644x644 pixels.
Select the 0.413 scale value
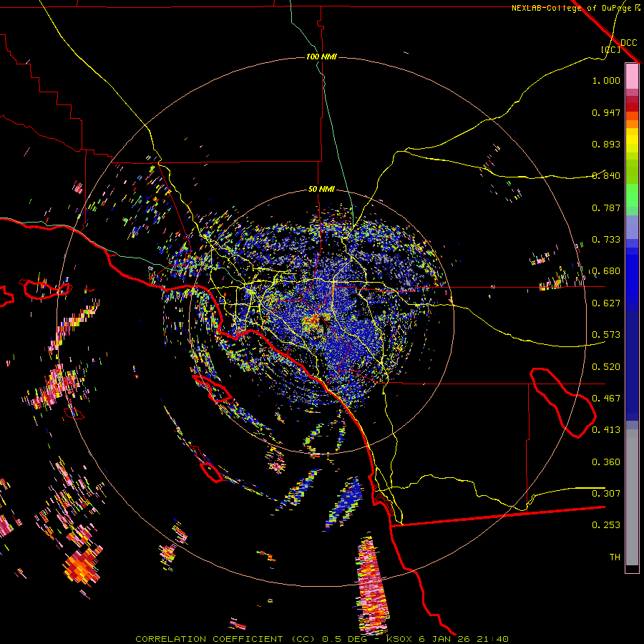click(606, 430)
